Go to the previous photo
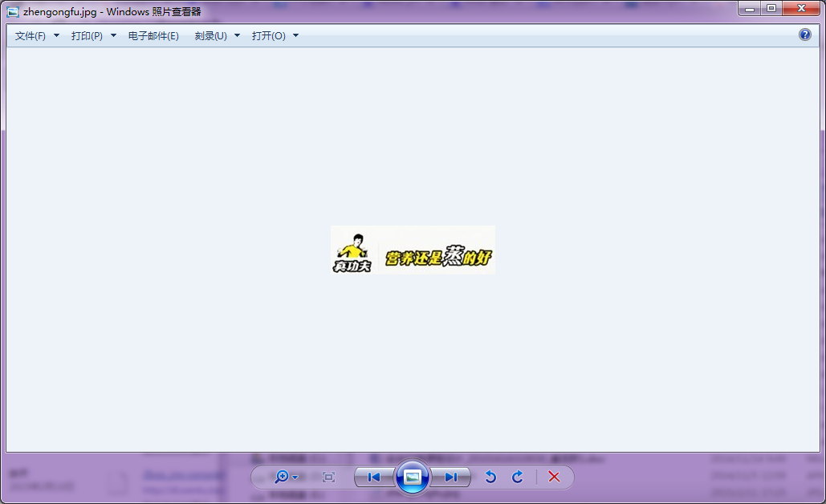This screenshot has height=504, width=826. tap(375, 478)
